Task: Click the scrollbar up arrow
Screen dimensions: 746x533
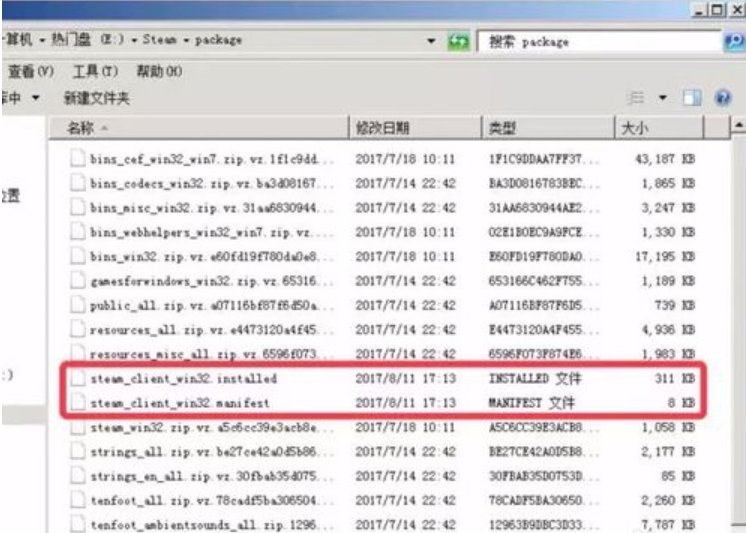Action: [738, 125]
